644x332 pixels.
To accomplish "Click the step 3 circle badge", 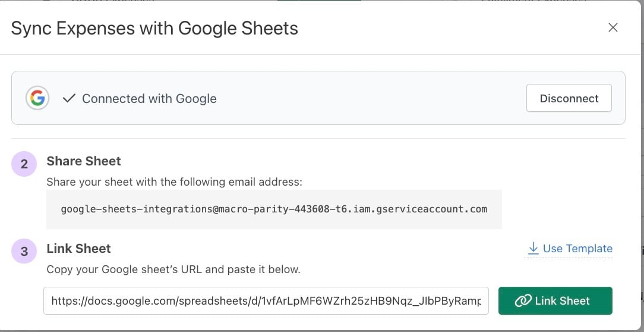I will (x=24, y=250).
